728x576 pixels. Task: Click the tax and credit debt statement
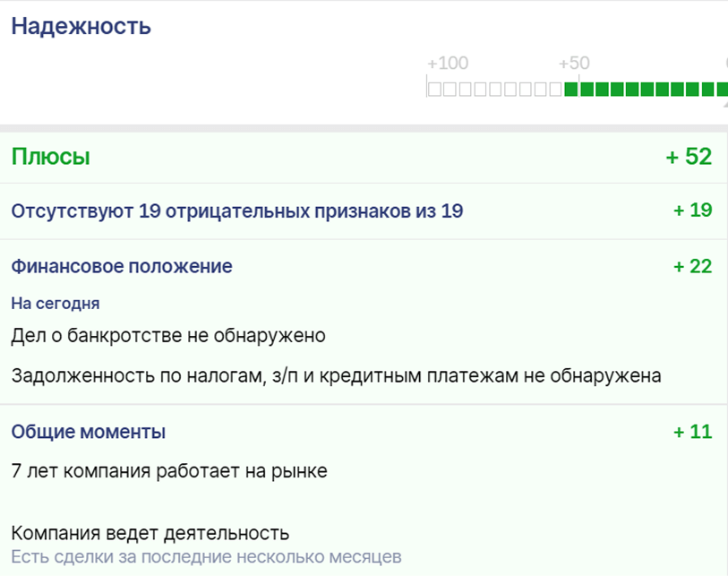[x=336, y=375]
